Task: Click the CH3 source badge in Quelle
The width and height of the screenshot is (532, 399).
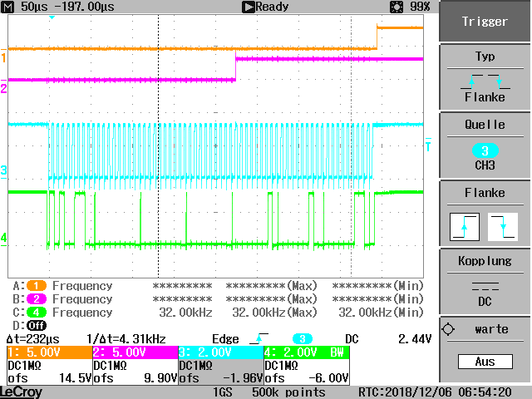Action: [x=485, y=150]
